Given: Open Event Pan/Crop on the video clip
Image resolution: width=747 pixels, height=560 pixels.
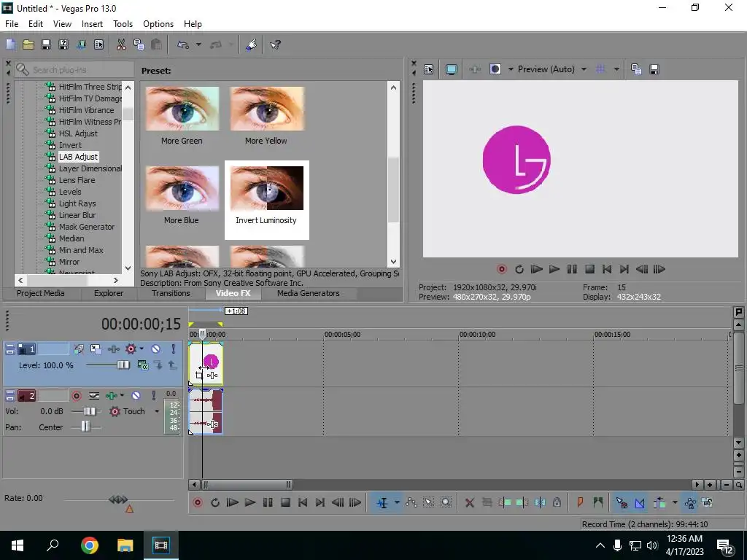Looking at the screenshot, I should 198,376.
